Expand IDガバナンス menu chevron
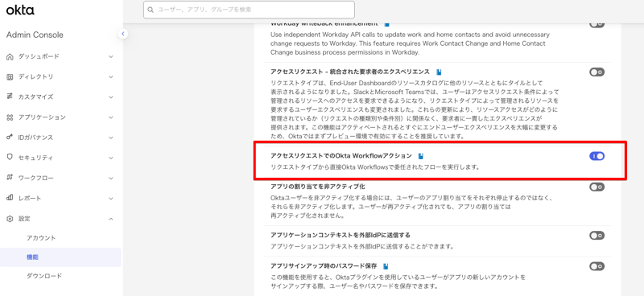This screenshot has width=644, height=296. [x=111, y=138]
